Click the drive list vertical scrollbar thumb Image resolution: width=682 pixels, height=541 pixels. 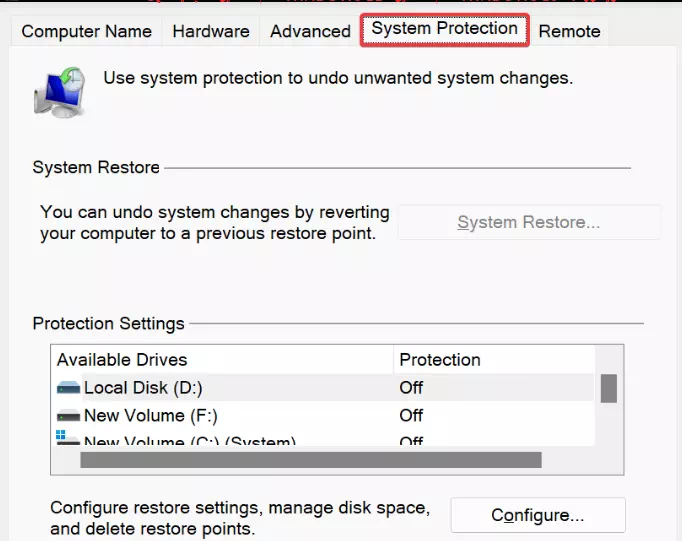tap(609, 388)
